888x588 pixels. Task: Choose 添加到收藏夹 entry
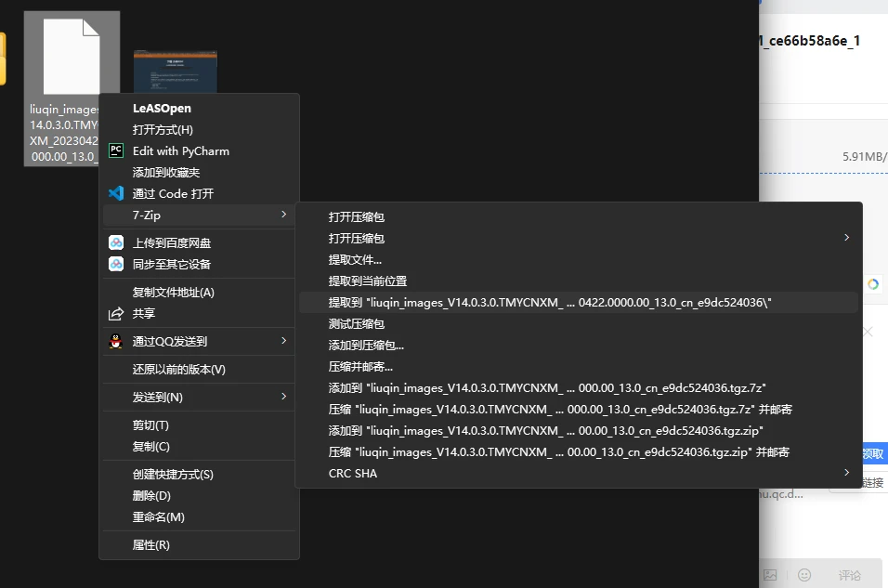(199, 172)
